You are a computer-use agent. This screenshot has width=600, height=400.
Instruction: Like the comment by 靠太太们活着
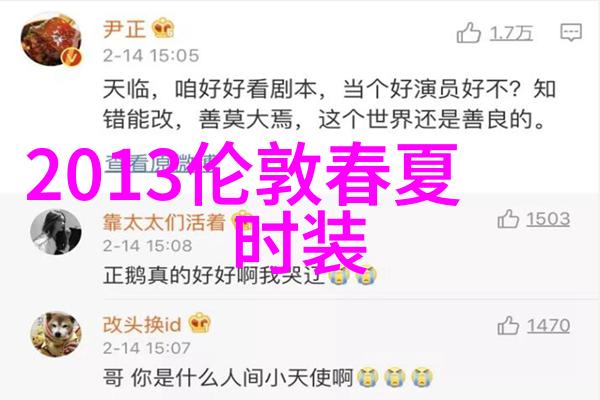(508, 219)
